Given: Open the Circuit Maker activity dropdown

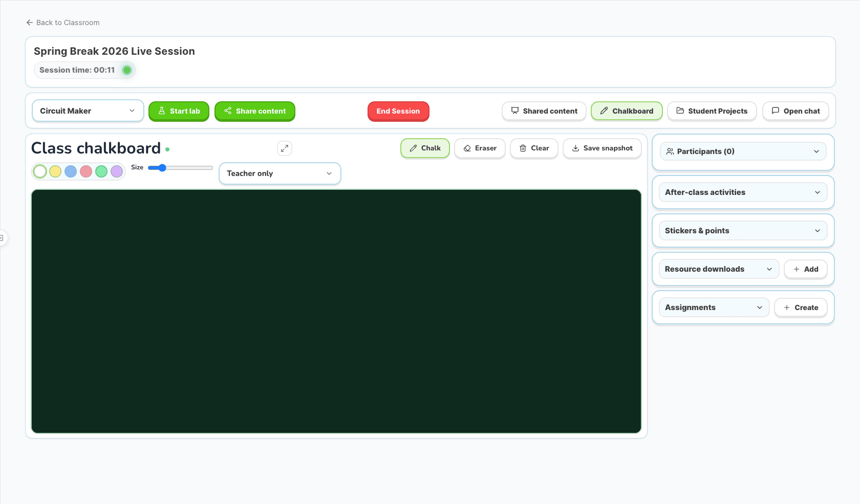Looking at the screenshot, I should tap(88, 111).
